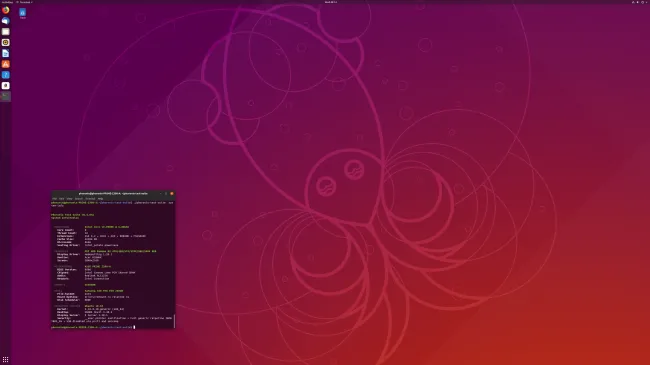Minimize the terminal window

pyautogui.click(x=160, y=194)
